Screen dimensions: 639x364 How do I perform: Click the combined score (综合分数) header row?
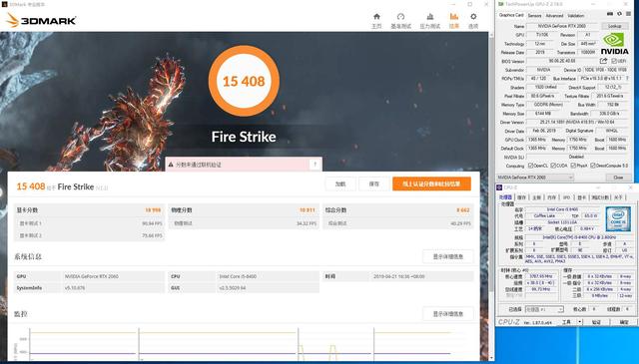pos(397,210)
